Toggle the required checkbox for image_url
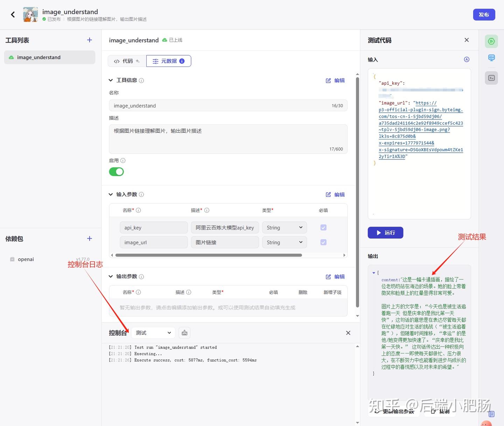Screen dimensions: 504x426 [x=323, y=242]
